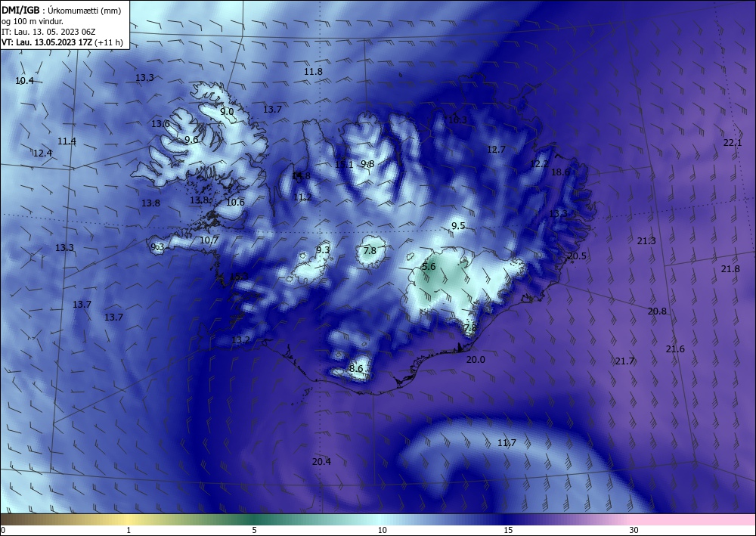
Task: Click the map value 12.7
Action: tap(496, 150)
